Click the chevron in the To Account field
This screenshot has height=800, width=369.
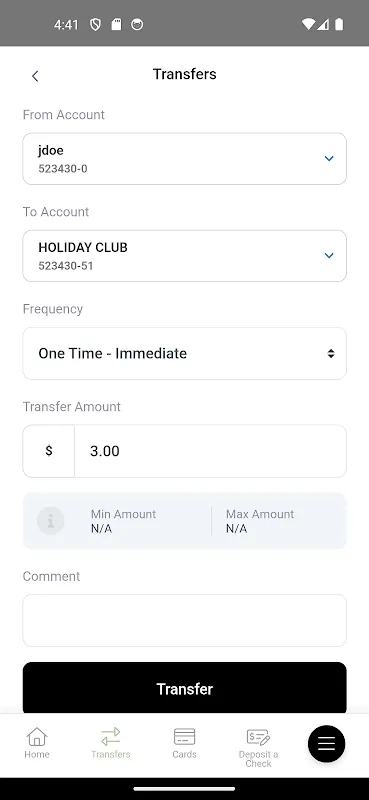point(329,256)
